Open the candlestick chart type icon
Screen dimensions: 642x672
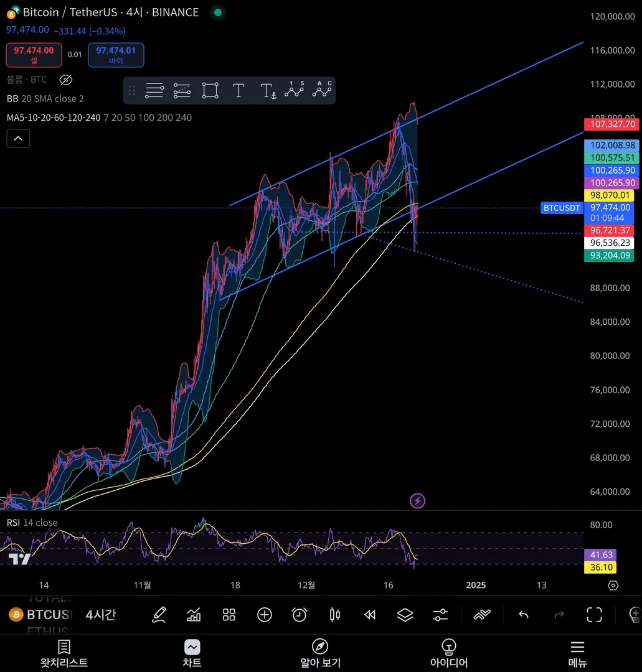(x=335, y=615)
